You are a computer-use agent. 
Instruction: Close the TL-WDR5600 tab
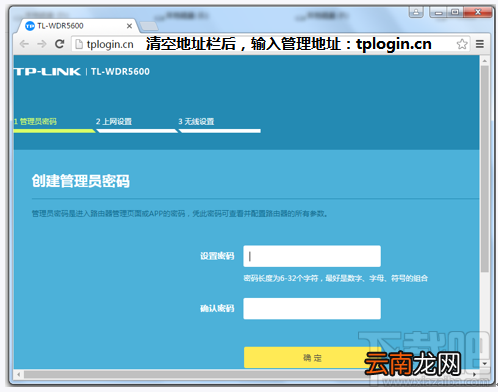click(x=129, y=26)
